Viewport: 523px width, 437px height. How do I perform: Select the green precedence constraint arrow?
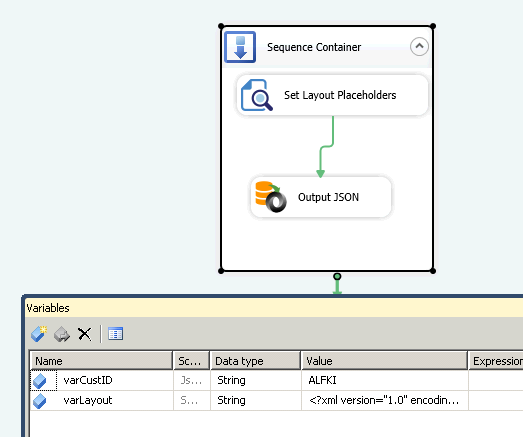(x=327, y=147)
